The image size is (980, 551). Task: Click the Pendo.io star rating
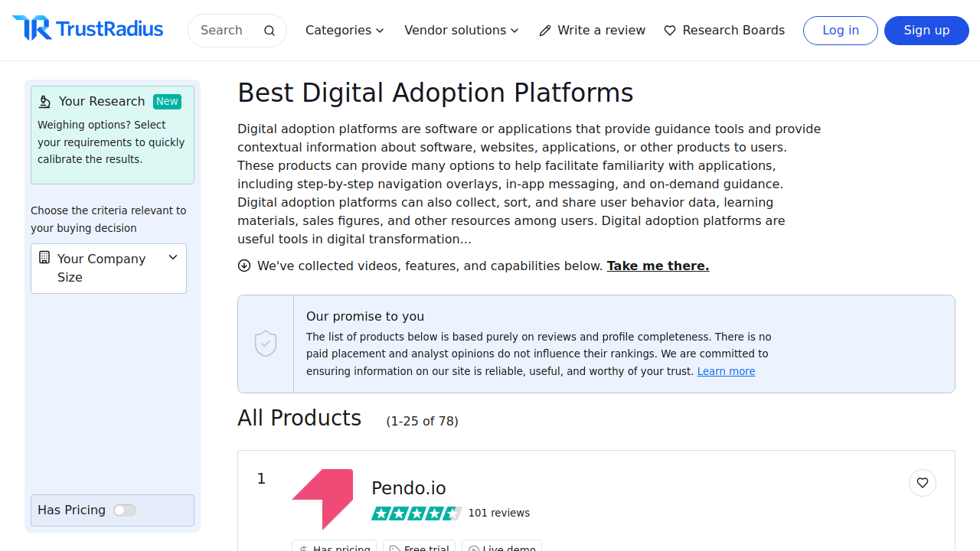pyautogui.click(x=416, y=513)
